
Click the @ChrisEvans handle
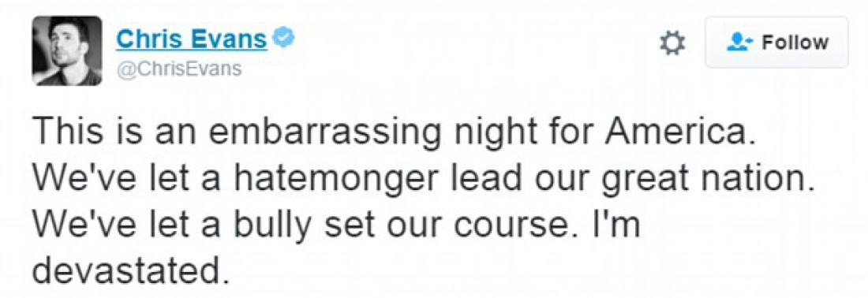[179, 69]
